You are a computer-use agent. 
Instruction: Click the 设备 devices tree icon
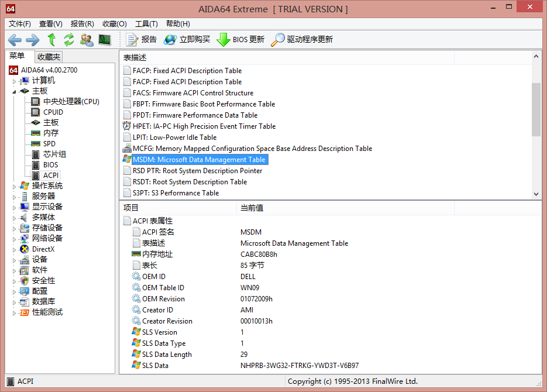coord(25,260)
